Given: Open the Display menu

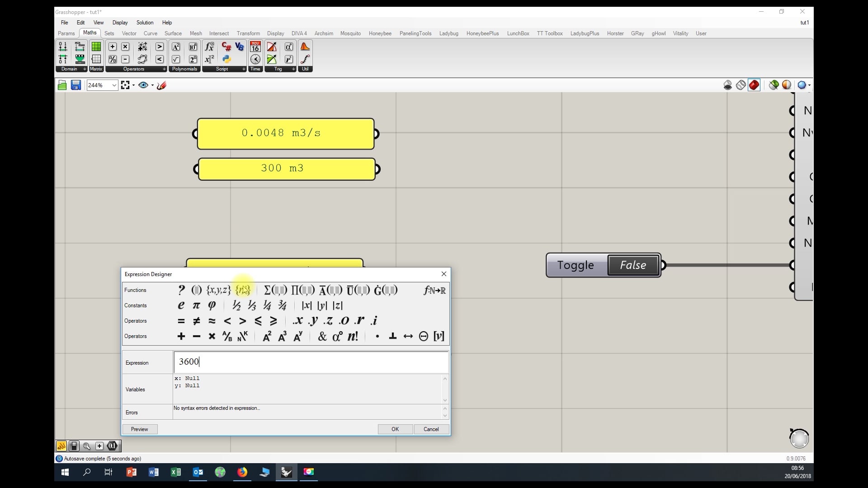Looking at the screenshot, I should coord(120,23).
